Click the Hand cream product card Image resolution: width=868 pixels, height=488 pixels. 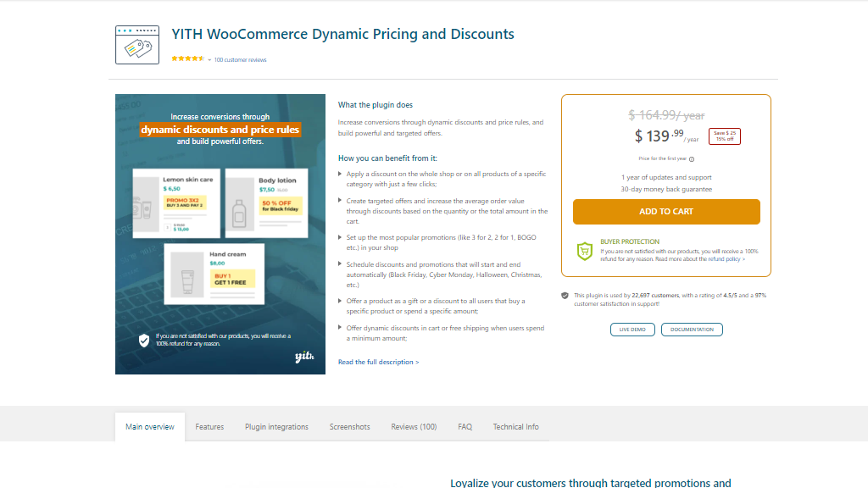tap(214, 274)
